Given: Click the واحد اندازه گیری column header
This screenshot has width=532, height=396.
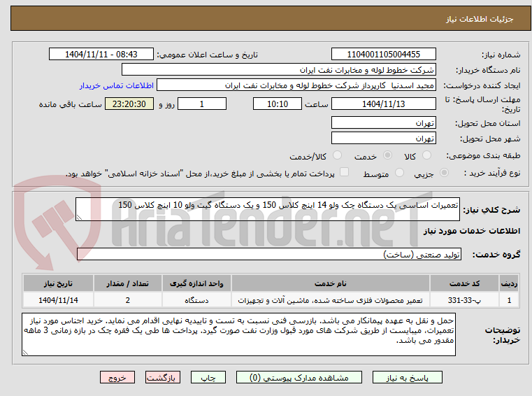Looking at the screenshot, I should point(196,283).
